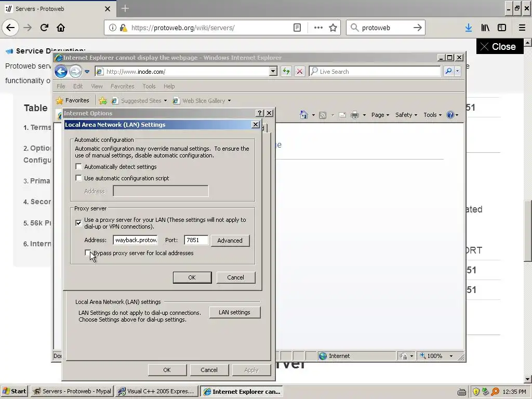Expand the Suggested Sites dropdown
The width and height of the screenshot is (532, 399).
165,101
